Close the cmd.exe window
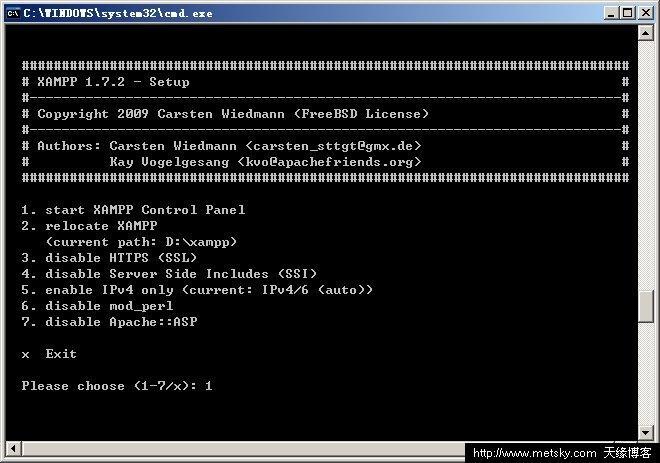 [645, 13]
